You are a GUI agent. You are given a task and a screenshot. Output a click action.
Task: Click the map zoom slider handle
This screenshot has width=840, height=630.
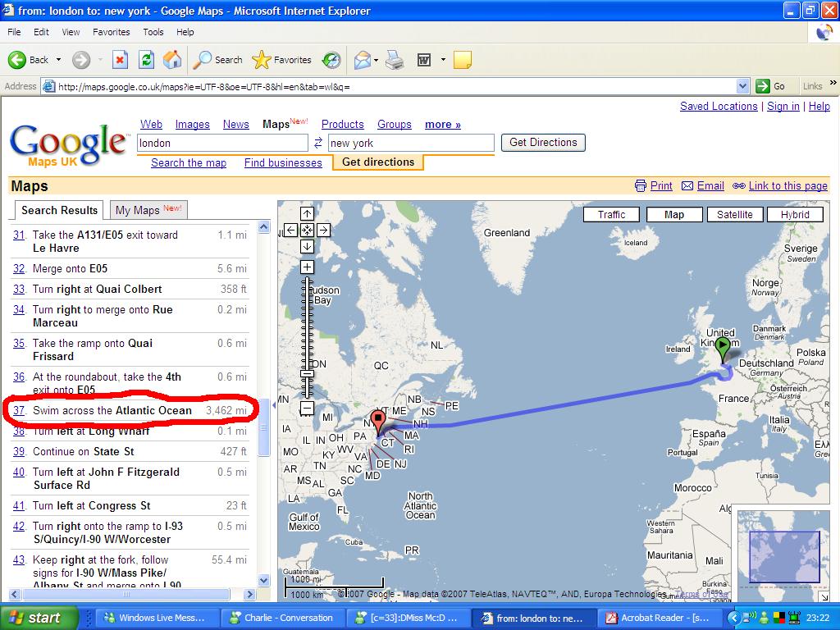(307, 374)
